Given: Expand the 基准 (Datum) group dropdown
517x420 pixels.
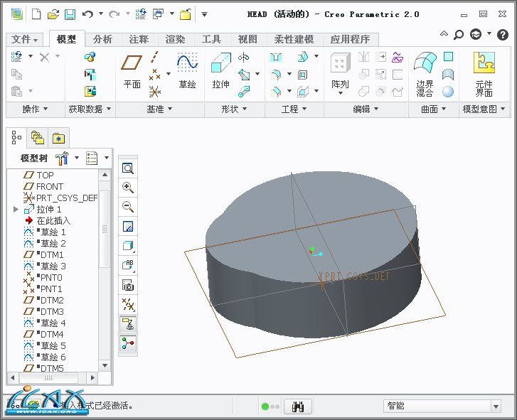Looking at the screenshot, I should click(159, 109).
